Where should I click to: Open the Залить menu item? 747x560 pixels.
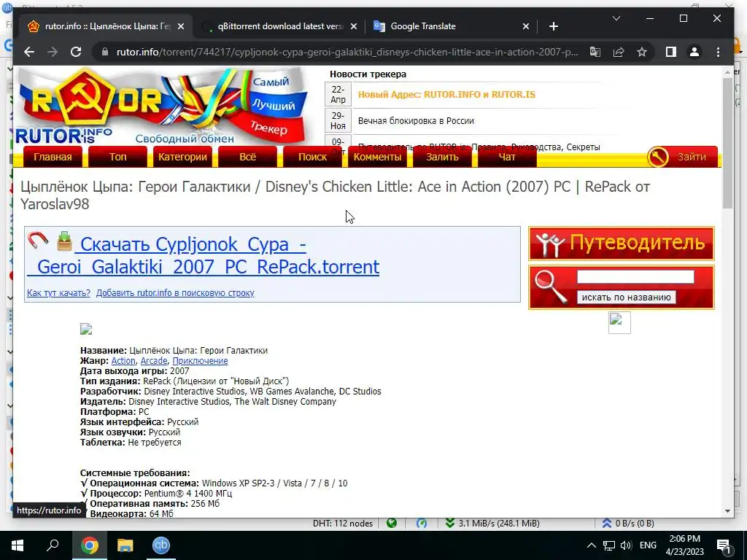[442, 157]
